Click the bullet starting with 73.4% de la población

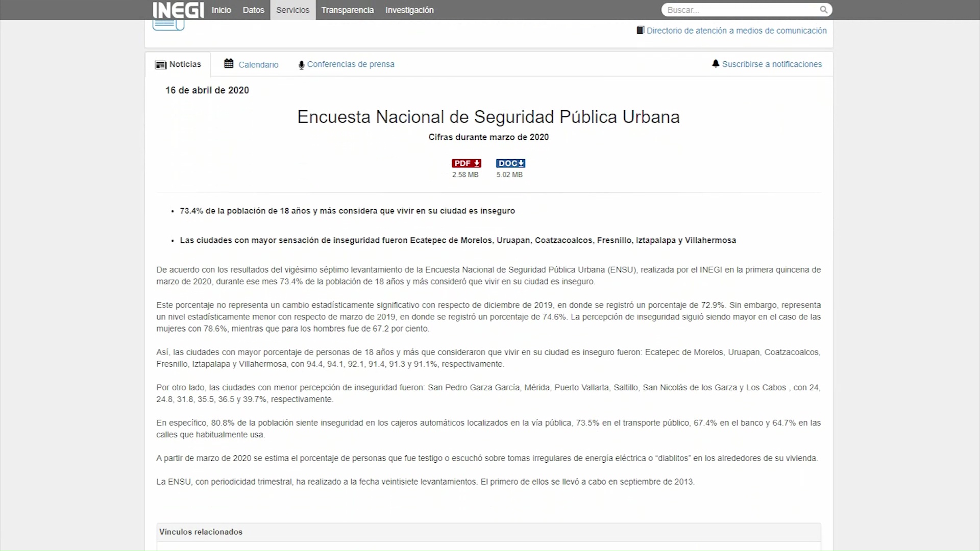point(347,211)
